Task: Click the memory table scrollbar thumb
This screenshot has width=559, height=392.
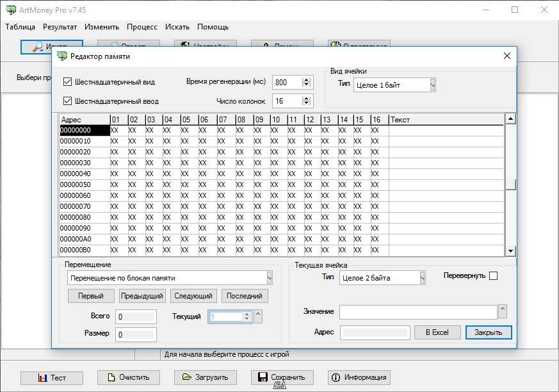Action: click(510, 184)
